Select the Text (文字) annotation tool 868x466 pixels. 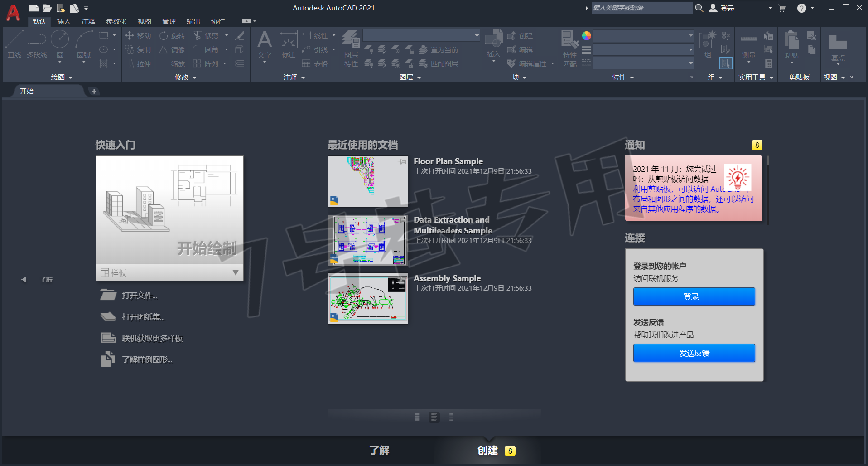[265, 44]
